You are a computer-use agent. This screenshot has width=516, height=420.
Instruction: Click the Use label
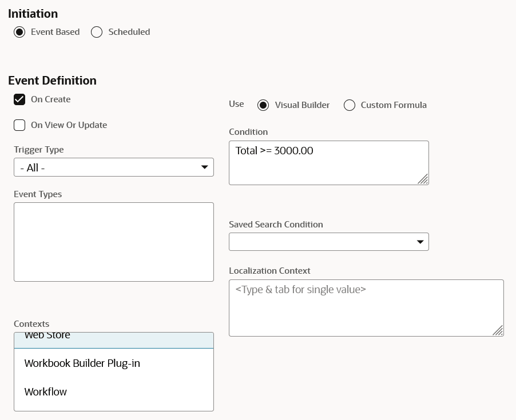[x=236, y=104]
